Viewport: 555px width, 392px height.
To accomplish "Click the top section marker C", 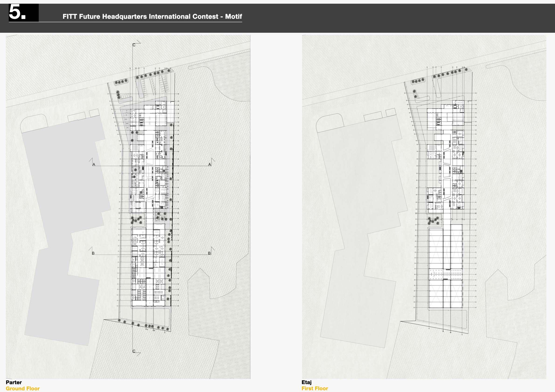I will coord(134,45).
